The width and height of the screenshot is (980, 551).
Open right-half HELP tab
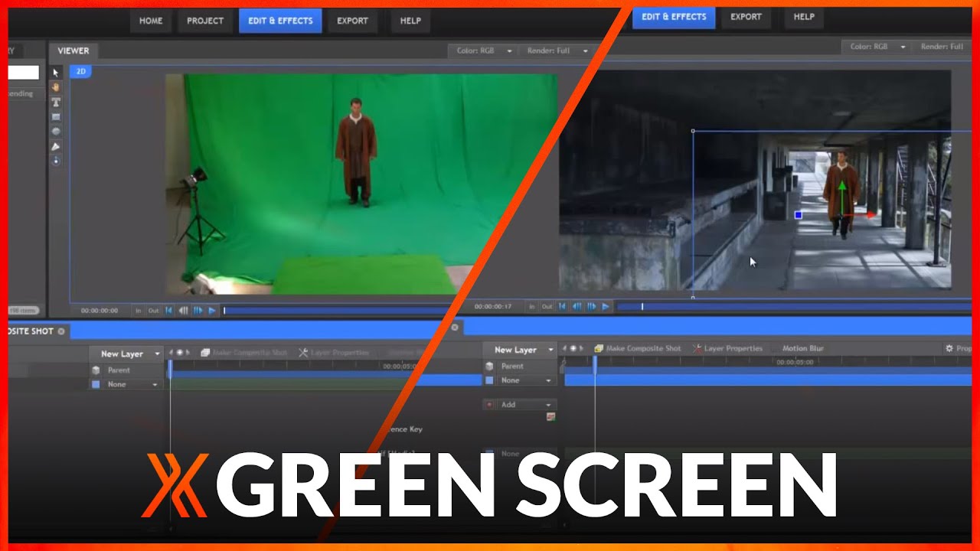click(x=804, y=17)
